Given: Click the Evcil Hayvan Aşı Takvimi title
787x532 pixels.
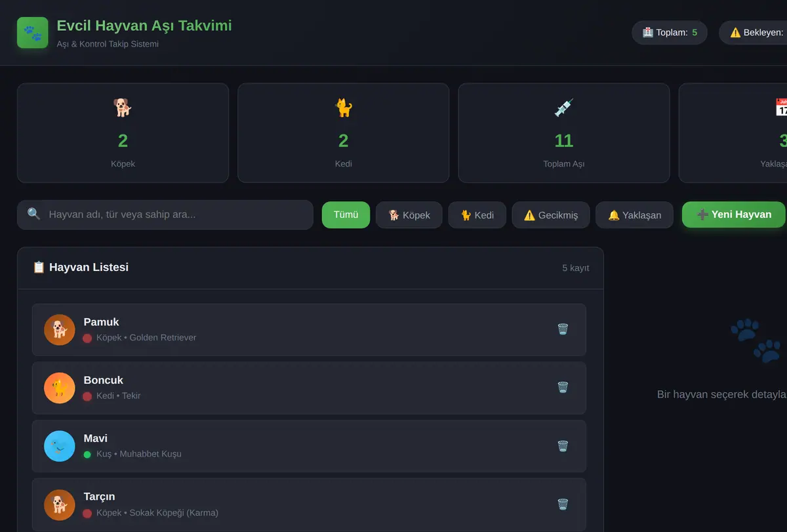Looking at the screenshot, I should coord(144,26).
